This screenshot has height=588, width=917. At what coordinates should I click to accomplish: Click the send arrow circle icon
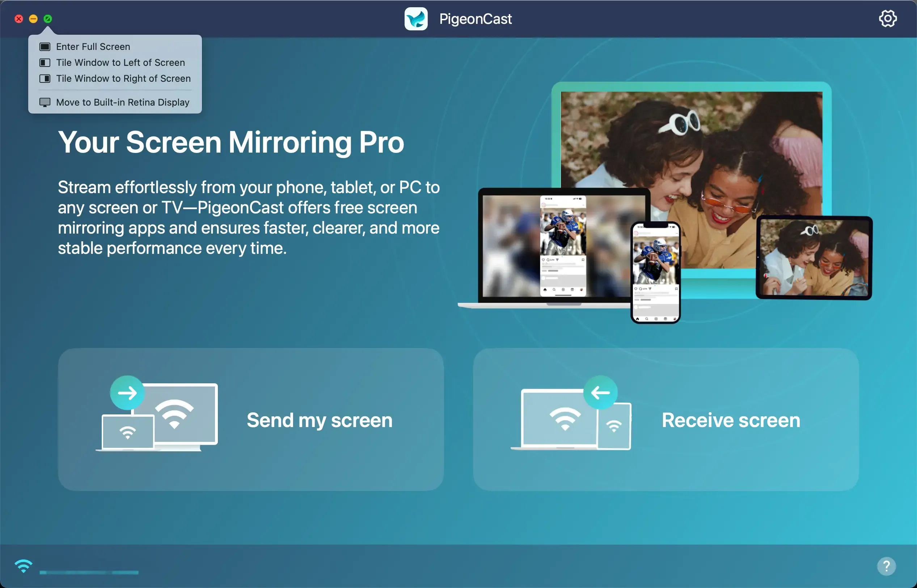[x=127, y=392]
